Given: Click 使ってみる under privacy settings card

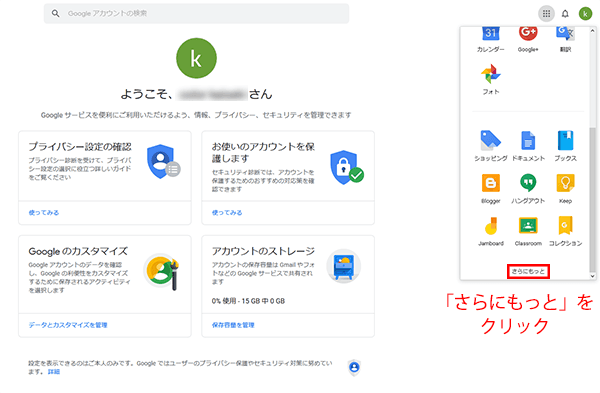Looking at the screenshot, I should [44, 212].
